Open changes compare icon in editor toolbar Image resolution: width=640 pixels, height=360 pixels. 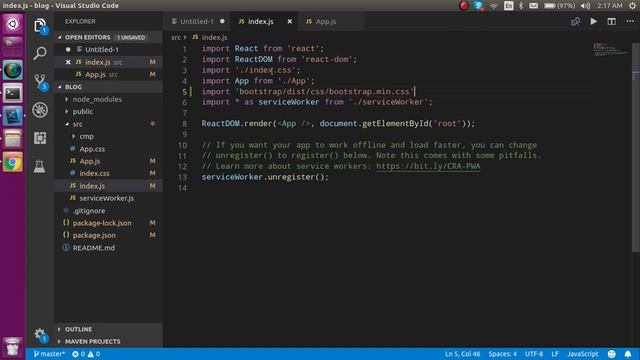(x=576, y=21)
